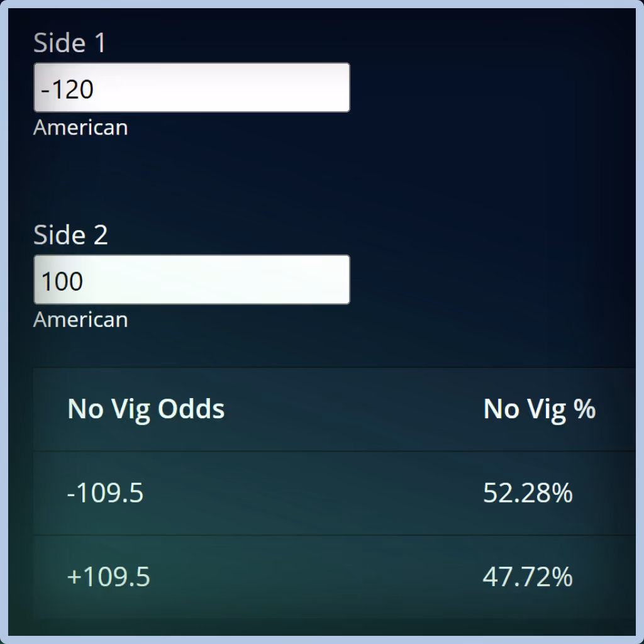The height and width of the screenshot is (644, 644).
Task: Click the plus sign in +109.5
Action: coord(74,577)
